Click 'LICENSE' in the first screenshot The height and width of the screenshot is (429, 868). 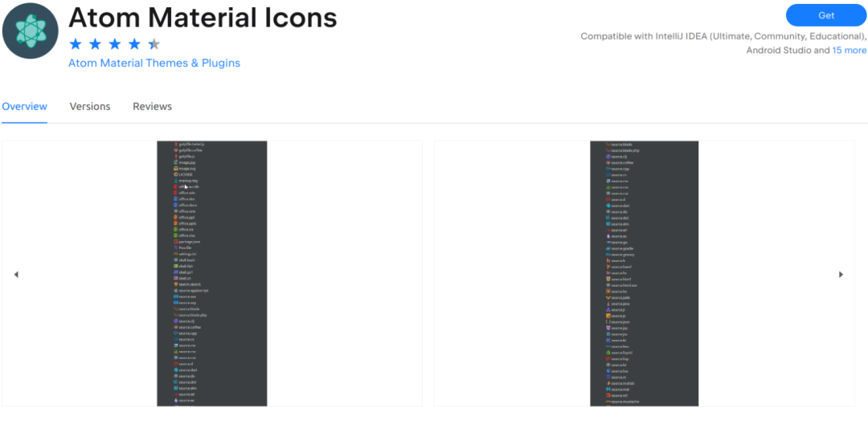tap(185, 174)
